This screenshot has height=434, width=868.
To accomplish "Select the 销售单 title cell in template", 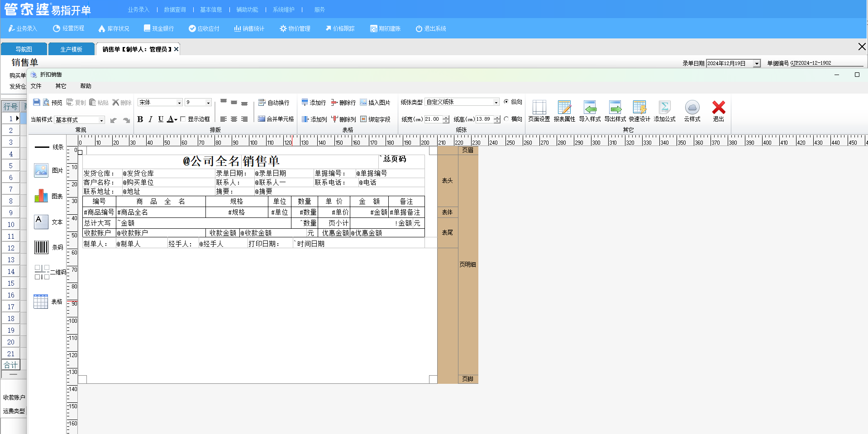I will (x=261, y=161).
